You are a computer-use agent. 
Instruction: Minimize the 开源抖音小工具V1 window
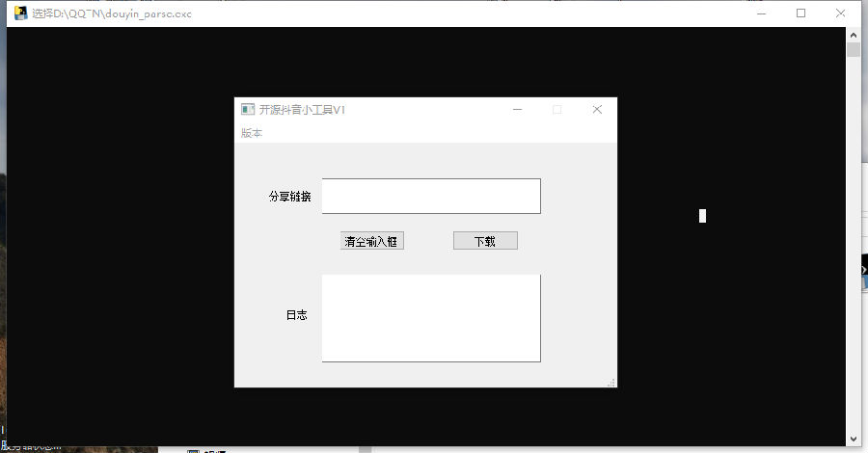518,110
